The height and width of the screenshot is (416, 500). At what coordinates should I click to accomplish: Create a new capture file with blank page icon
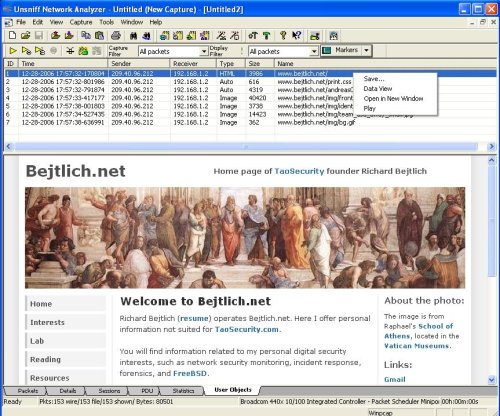[12, 35]
